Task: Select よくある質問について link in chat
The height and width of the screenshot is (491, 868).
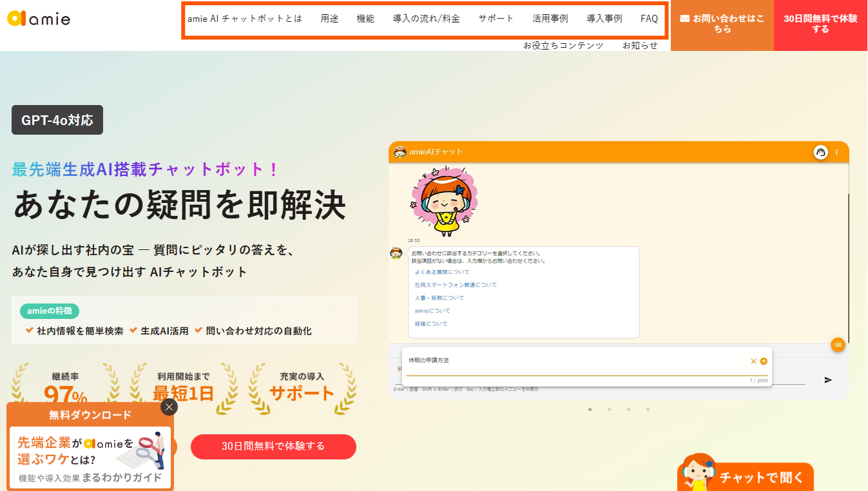Action: [x=442, y=272]
